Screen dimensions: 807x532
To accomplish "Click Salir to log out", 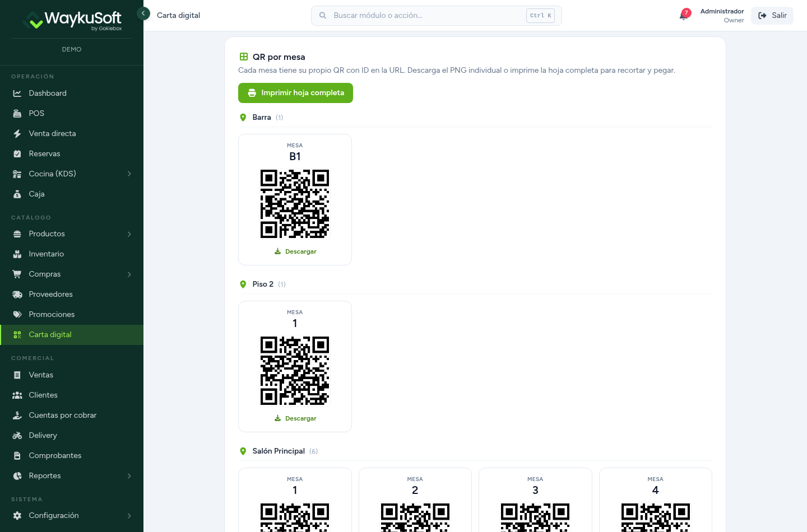I will coord(772,16).
